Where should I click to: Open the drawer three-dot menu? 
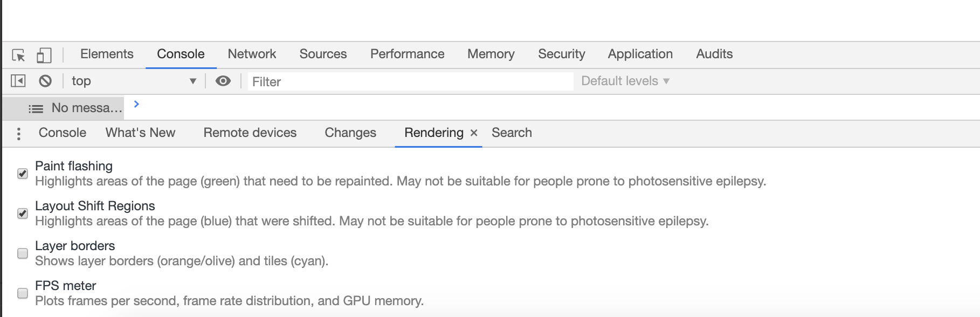coord(19,134)
